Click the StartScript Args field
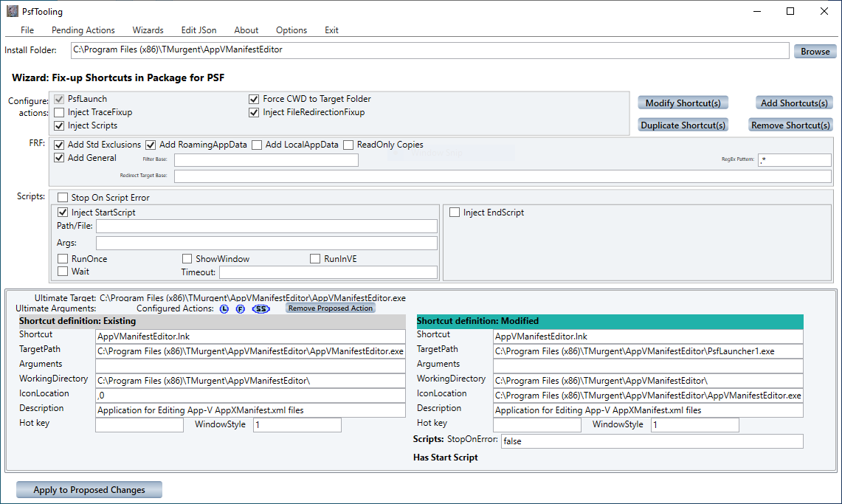The height and width of the screenshot is (504, 842). (267, 243)
